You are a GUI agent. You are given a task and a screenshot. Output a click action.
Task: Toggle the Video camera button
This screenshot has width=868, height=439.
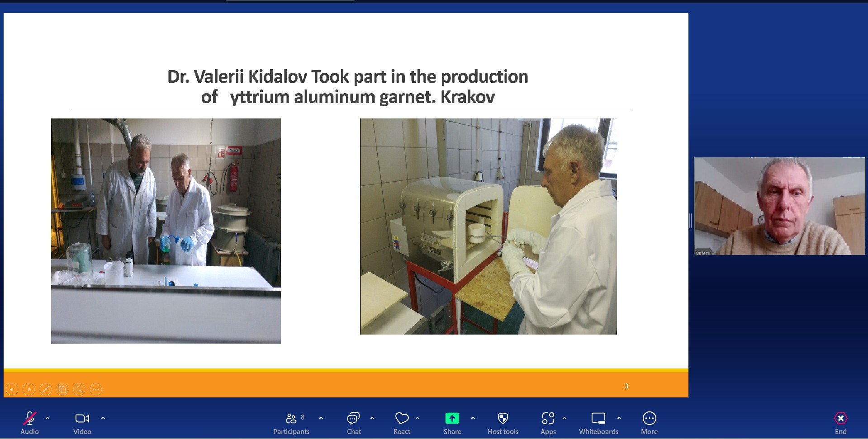(x=82, y=423)
